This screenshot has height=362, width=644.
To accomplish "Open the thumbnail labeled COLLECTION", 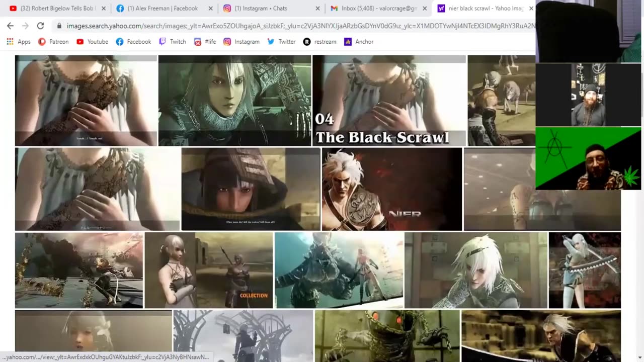I will click(x=209, y=270).
